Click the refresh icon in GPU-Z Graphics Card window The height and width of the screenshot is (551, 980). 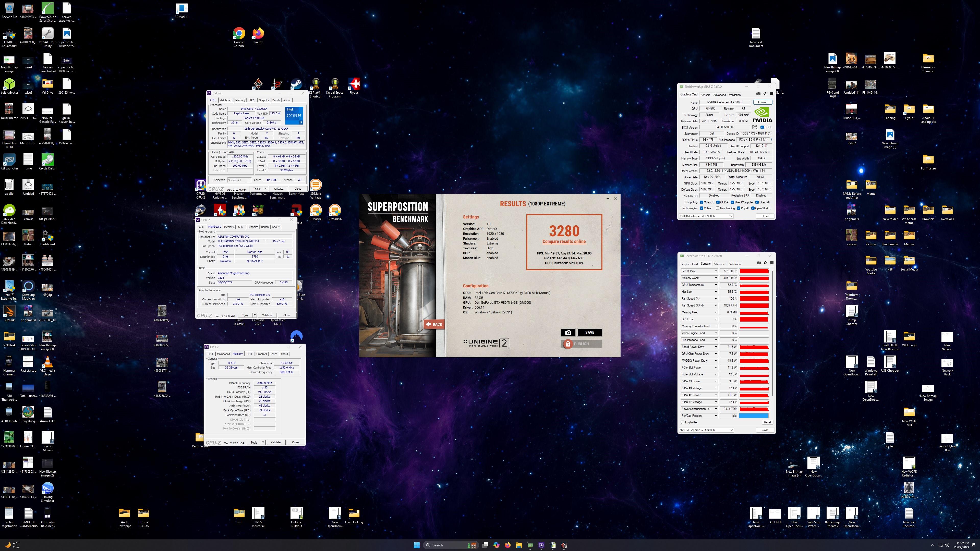765,94
